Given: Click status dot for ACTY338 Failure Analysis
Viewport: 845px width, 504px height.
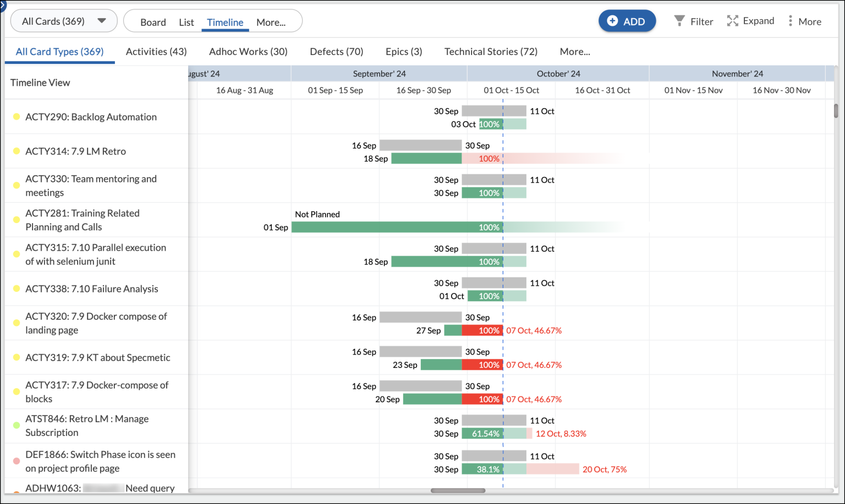Looking at the screenshot, I should (x=17, y=289).
